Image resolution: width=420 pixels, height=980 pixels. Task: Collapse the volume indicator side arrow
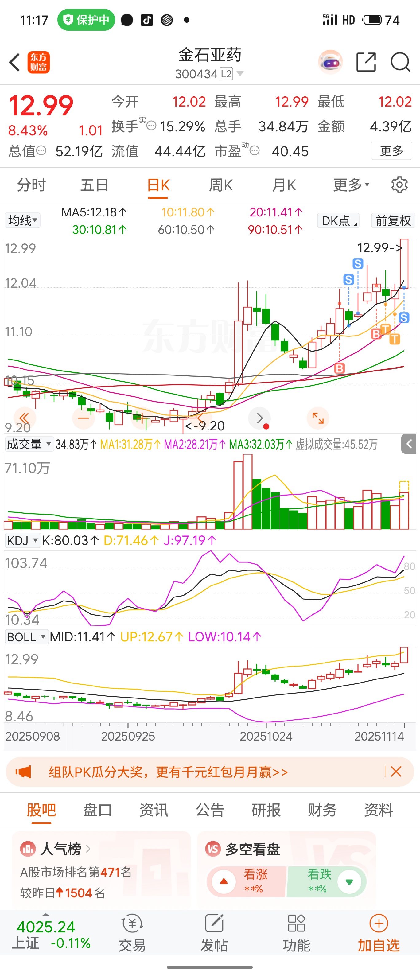click(409, 444)
